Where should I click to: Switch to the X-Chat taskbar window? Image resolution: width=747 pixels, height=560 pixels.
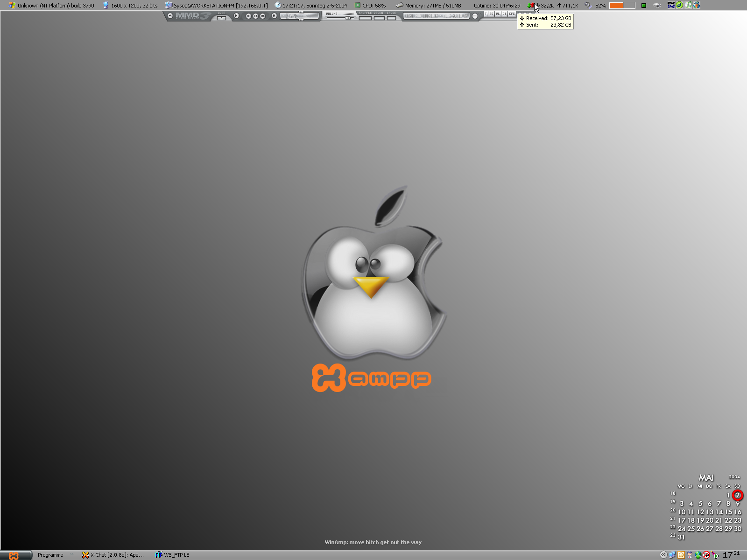pyautogui.click(x=113, y=555)
